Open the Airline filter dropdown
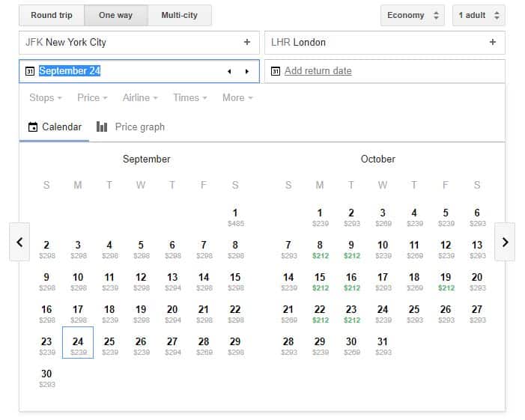This screenshot has height=420, width=525. coord(140,98)
